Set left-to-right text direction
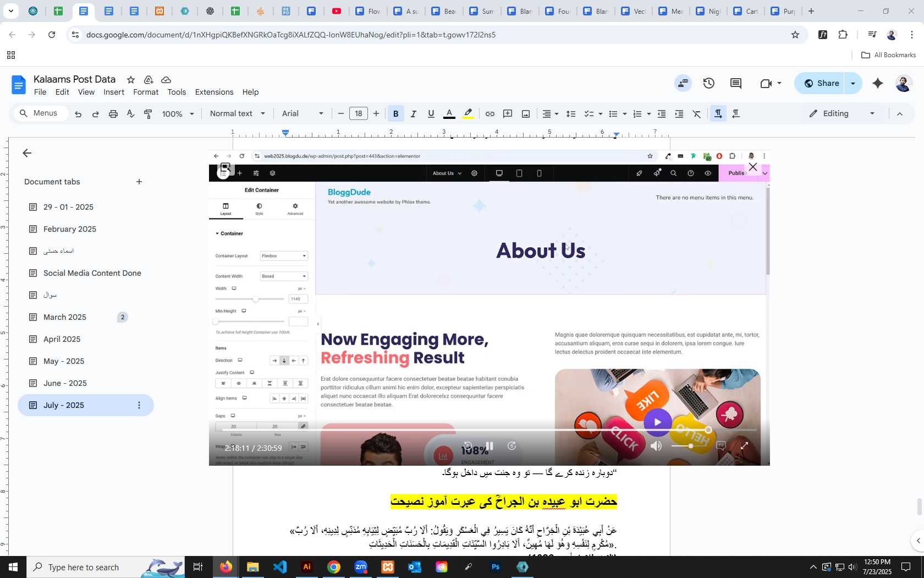This screenshot has width=924, height=578. click(x=718, y=114)
